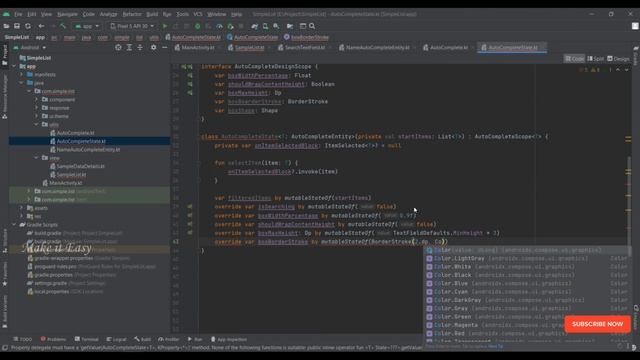Switch to Design view mode
Screen dimensions: 640x360
coord(618,59)
